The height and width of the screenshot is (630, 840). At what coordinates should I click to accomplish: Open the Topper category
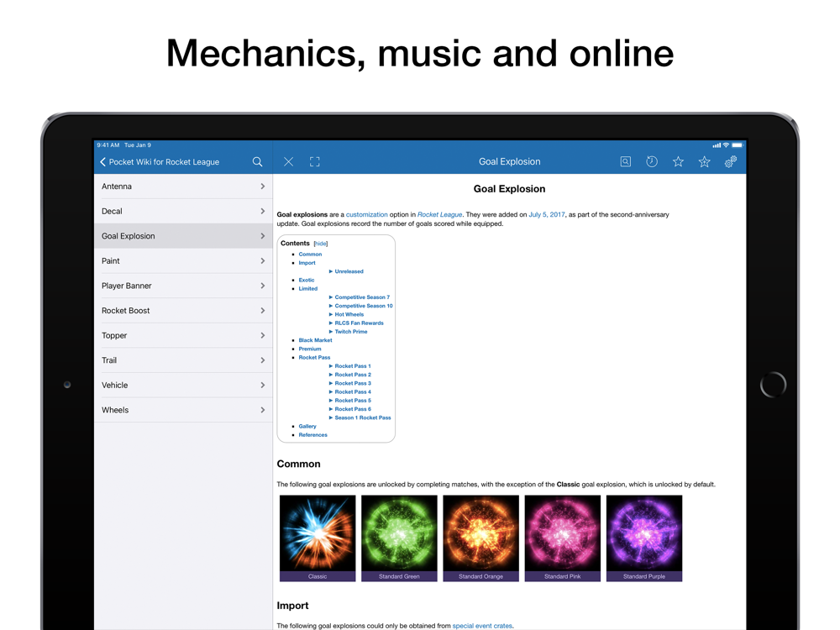183,335
